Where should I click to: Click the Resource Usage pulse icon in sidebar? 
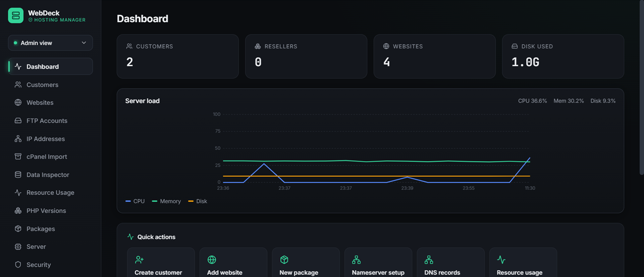tap(18, 192)
